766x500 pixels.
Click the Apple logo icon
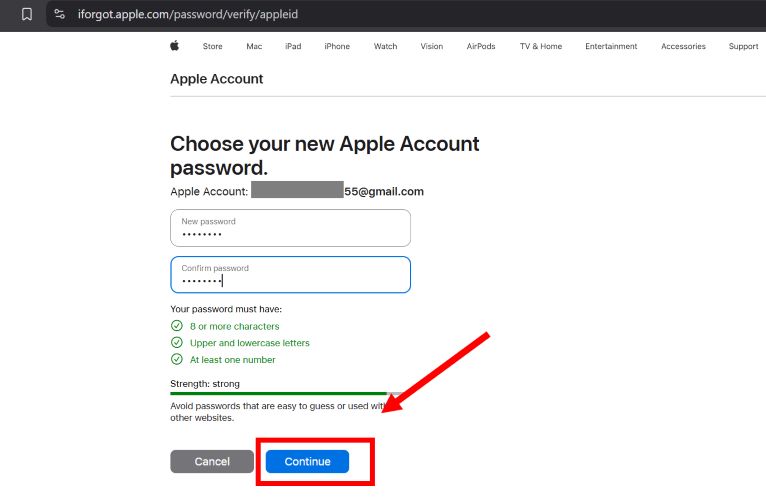(174, 46)
